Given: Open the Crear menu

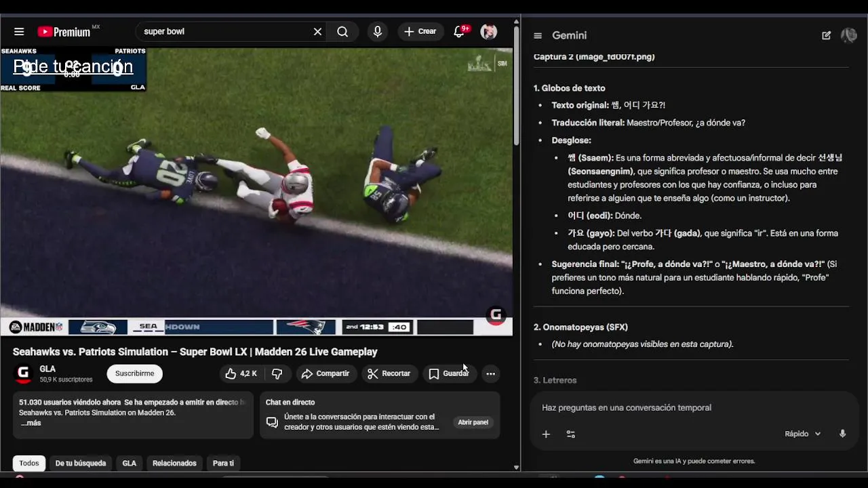Looking at the screenshot, I should coord(420,32).
